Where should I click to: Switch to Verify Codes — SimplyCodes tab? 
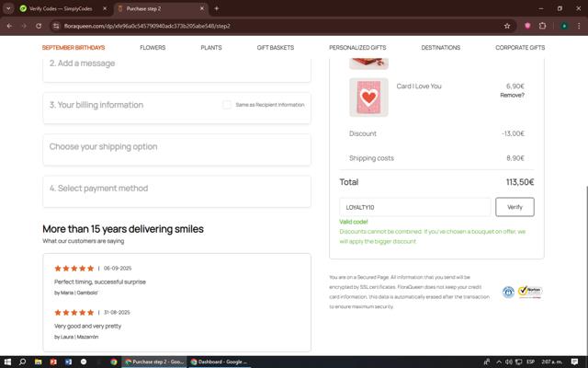(x=61, y=8)
